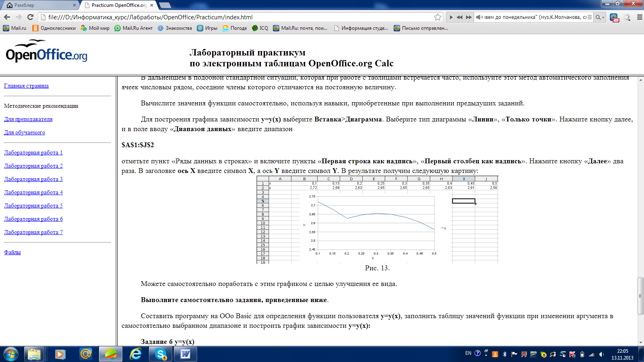Open the Файлы link
The height and width of the screenshot is (362, 644).
[12, 252]
